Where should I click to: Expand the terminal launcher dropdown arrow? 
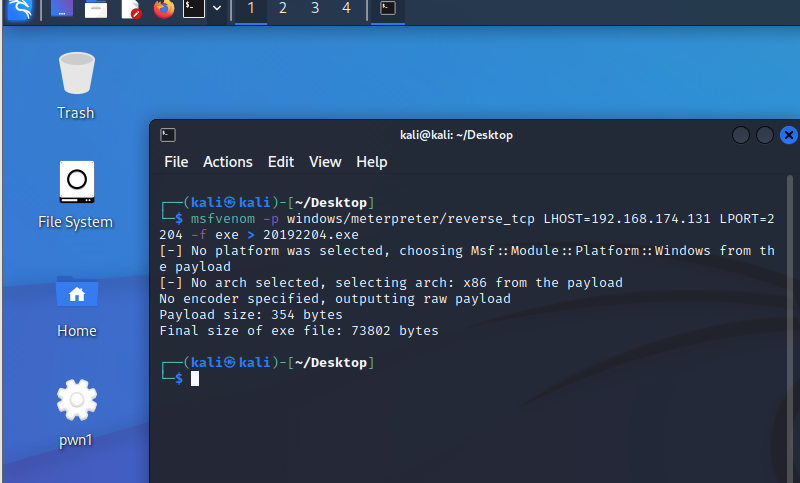tap(217, 8)
